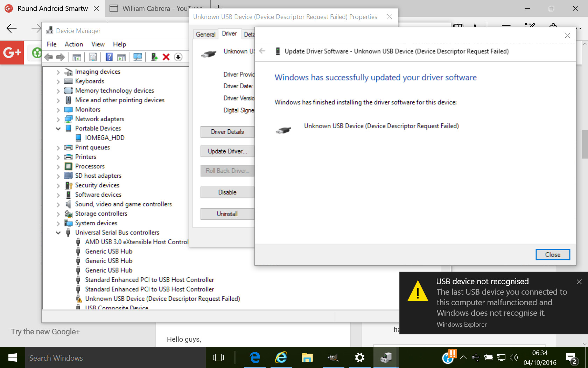
Task: Click the Disable device down-arrow toolbar icon
Action: click(x=178, y=57)
